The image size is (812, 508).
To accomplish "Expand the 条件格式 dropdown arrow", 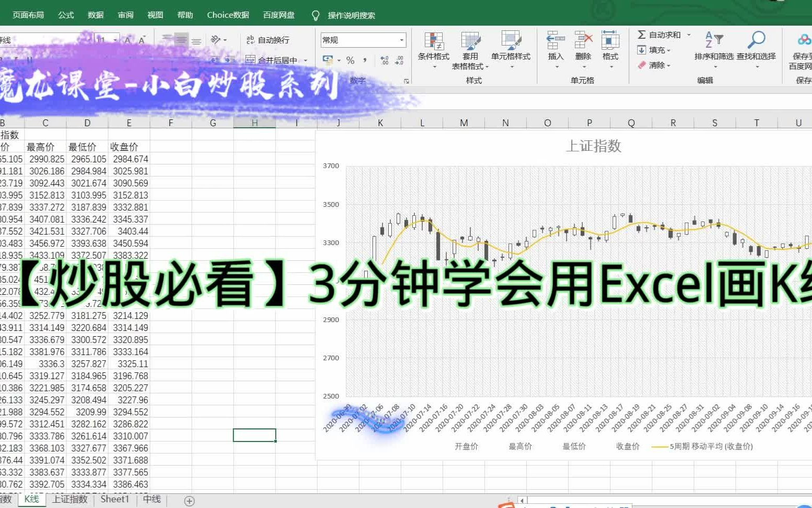I will 434,67.
